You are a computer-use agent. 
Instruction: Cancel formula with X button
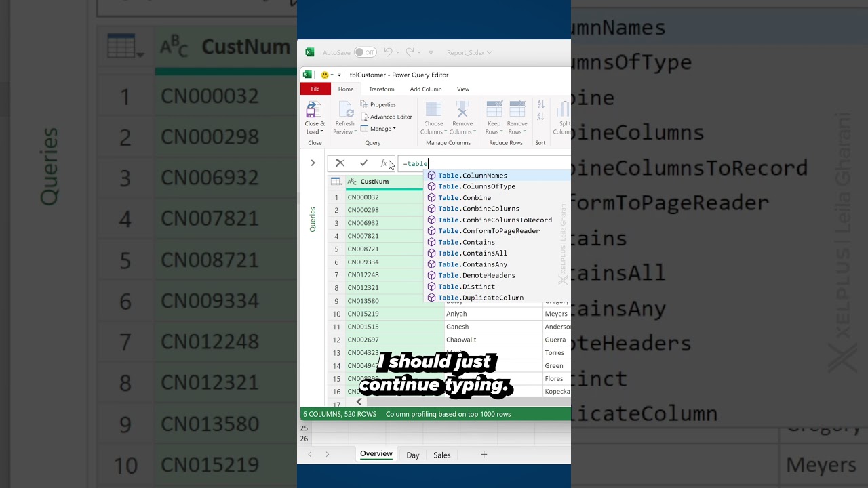coord(340,163)
